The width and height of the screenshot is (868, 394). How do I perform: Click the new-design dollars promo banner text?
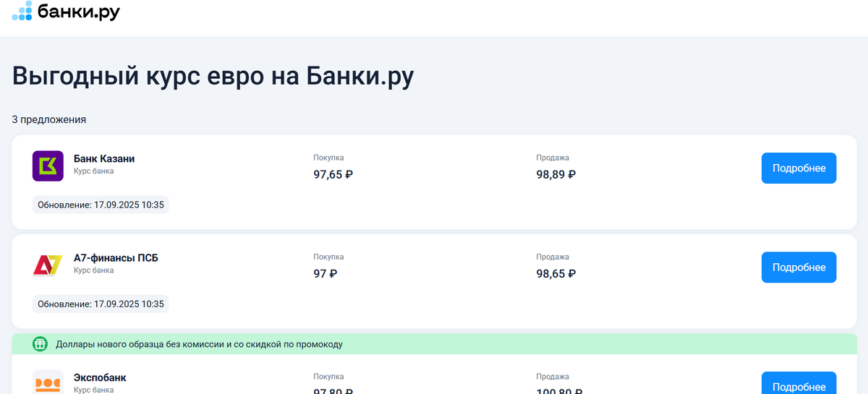click(200, 344)
